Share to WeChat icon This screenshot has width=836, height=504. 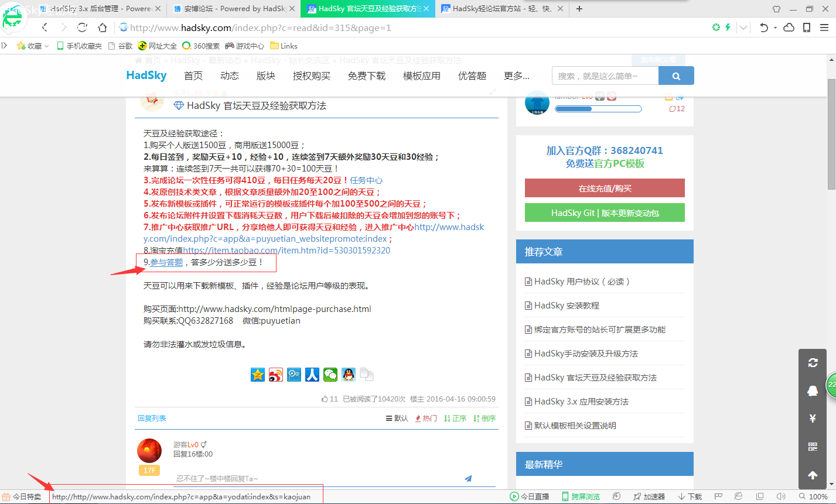click(x=330, y=375)
